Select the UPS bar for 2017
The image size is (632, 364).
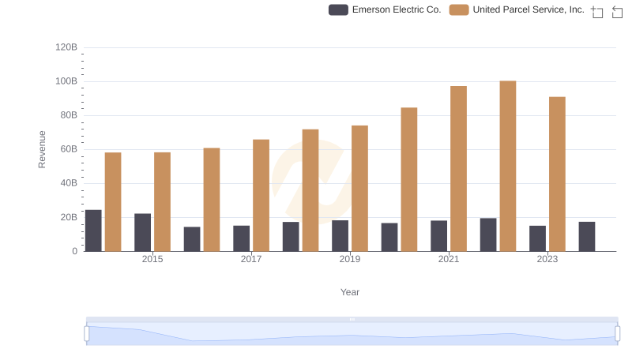(261, 195)
